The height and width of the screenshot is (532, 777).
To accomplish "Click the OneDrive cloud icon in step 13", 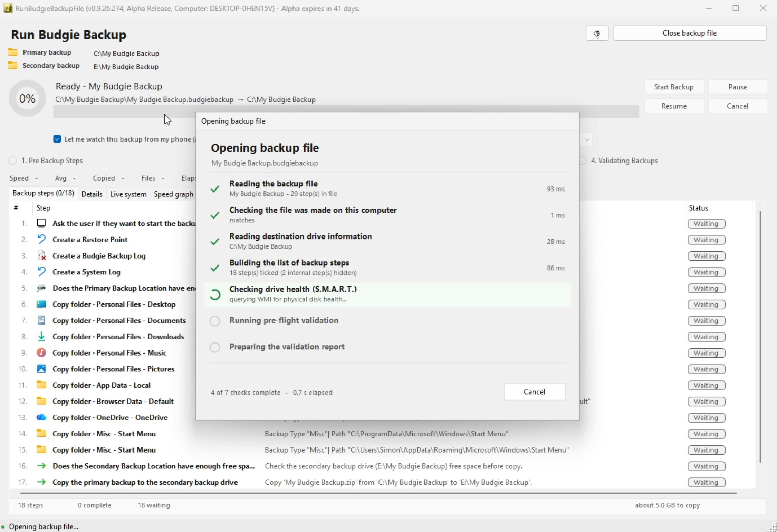I will pyautogui.click(x=41, y=417).
